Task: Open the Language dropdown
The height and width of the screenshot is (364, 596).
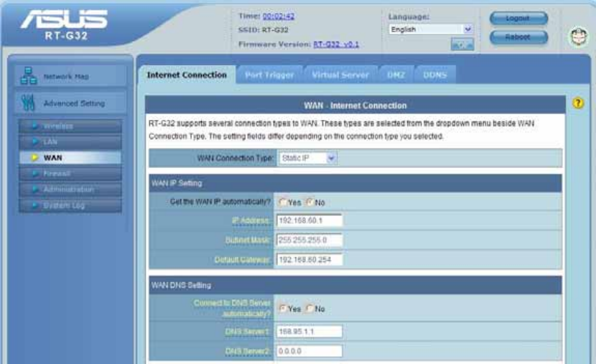Action: pyautogui.click(x=431, y=29)
